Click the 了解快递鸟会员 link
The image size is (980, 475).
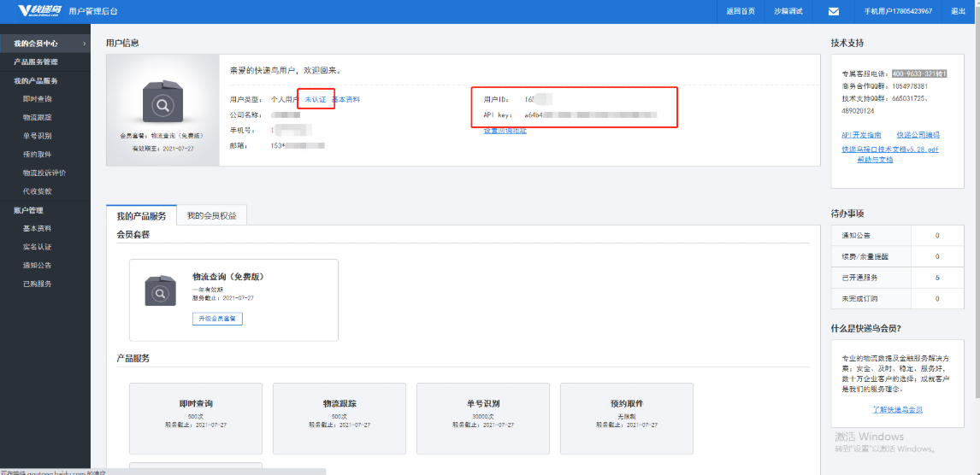click(897, 410)
